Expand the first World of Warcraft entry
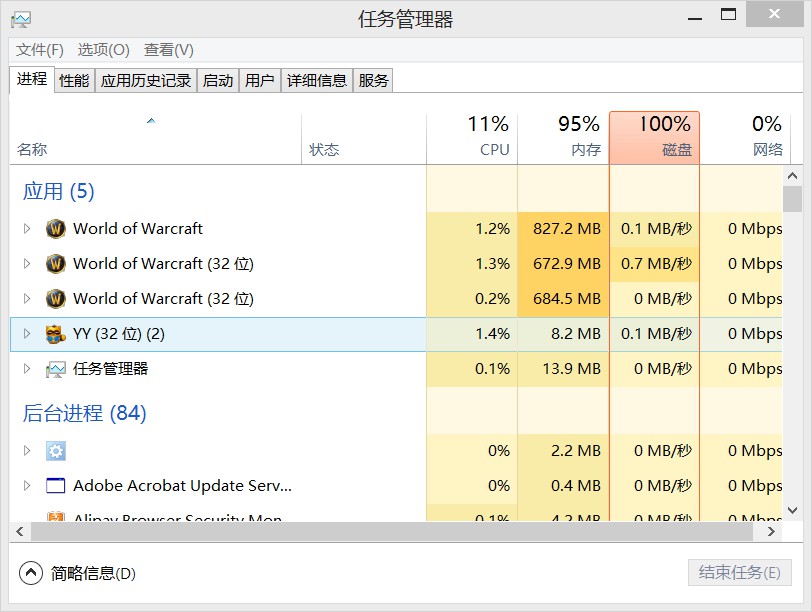Image resolution: width=812 pixels, height=612 pixels. pos(27,229)
